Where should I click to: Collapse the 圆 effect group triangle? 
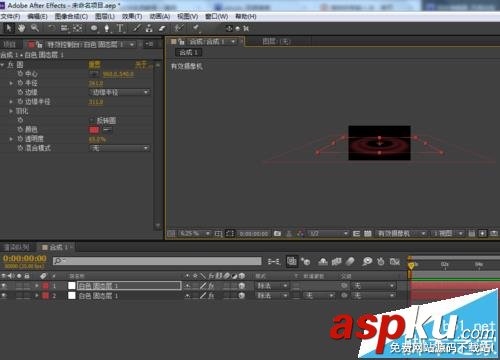(3, 65)
